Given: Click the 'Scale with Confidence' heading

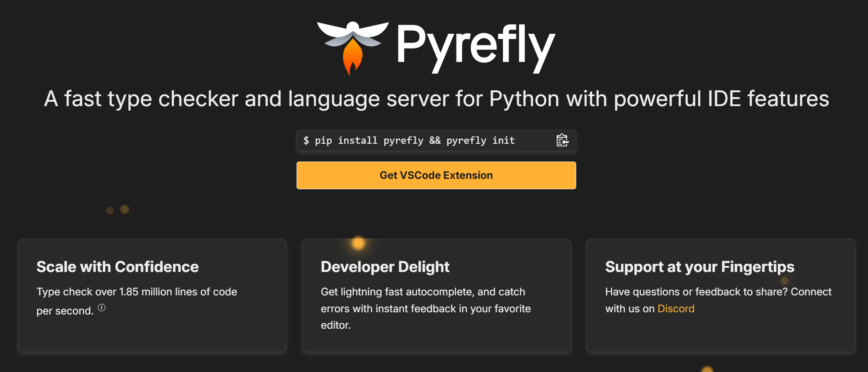Looking at the screenshot, I should point(117,267).
